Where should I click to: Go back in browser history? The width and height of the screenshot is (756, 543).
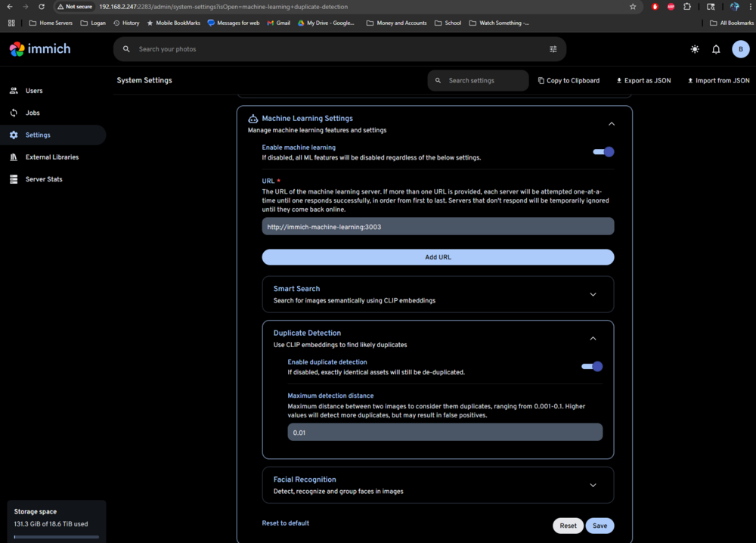(10, 7)
